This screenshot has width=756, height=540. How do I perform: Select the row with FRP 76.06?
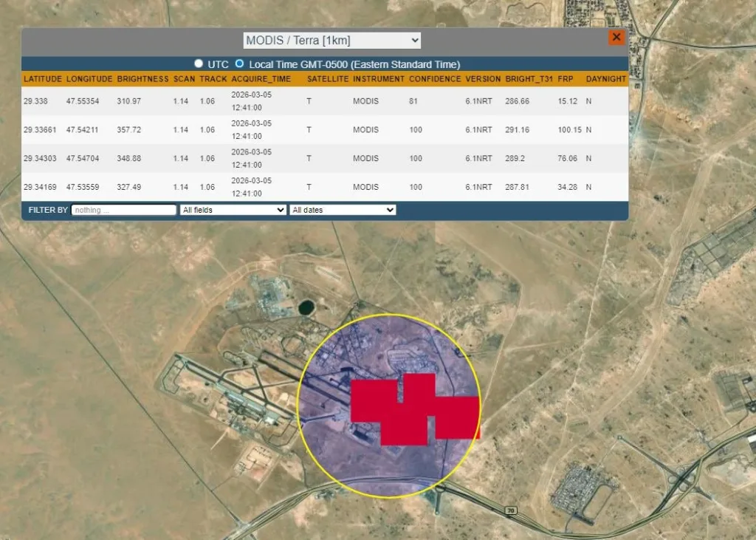[x=325, y=158]
